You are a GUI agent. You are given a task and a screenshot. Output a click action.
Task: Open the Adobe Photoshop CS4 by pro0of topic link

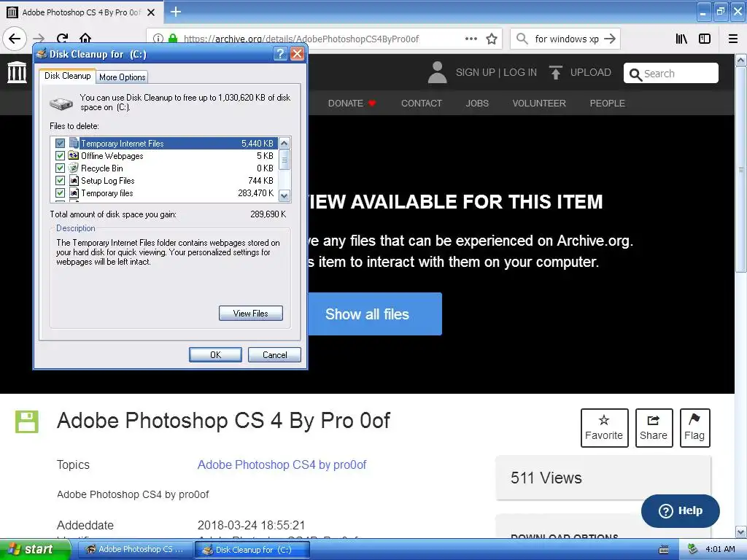click(x=282, y=464)
